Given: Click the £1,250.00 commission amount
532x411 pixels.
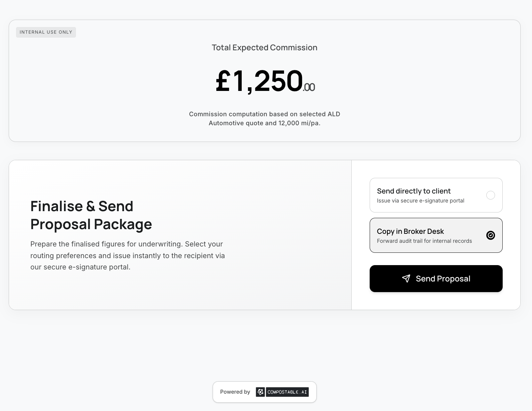Looking at the screenshot, I should pos(265,81).
